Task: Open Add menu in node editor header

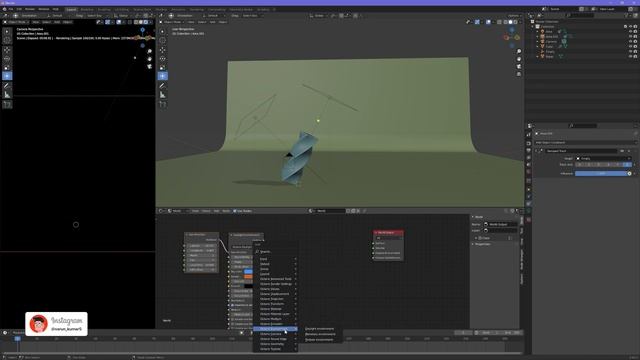Action: pyautogui.click(x=216, y=211)
